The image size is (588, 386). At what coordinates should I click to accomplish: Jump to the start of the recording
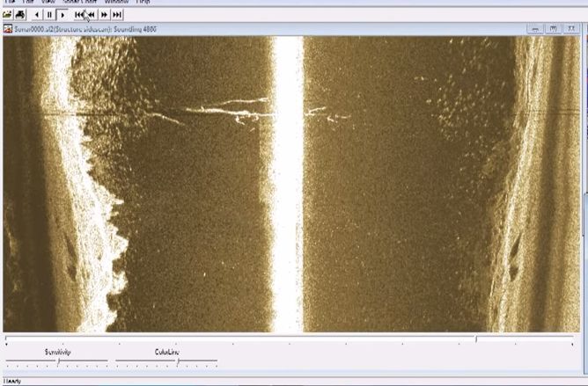(x=79, y=15)
